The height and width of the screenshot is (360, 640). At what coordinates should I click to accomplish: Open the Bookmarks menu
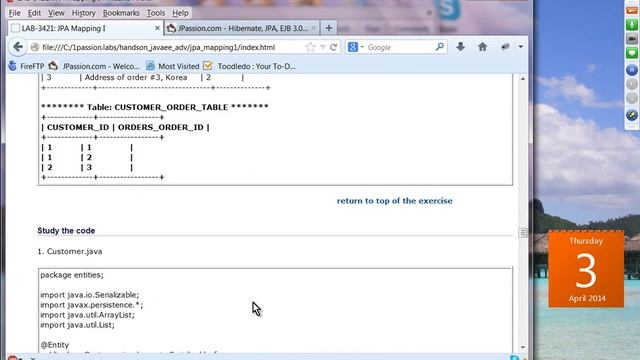(121, 13)
